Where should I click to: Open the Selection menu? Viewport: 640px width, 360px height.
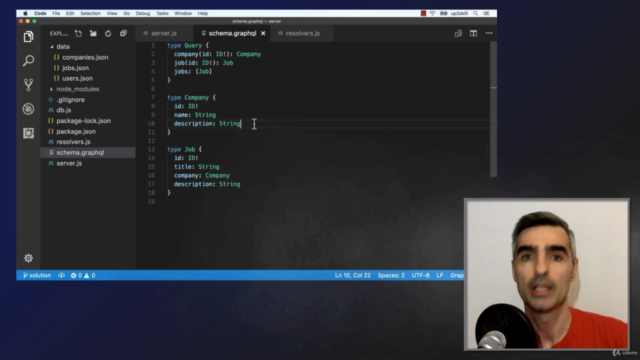coord(90,13)
